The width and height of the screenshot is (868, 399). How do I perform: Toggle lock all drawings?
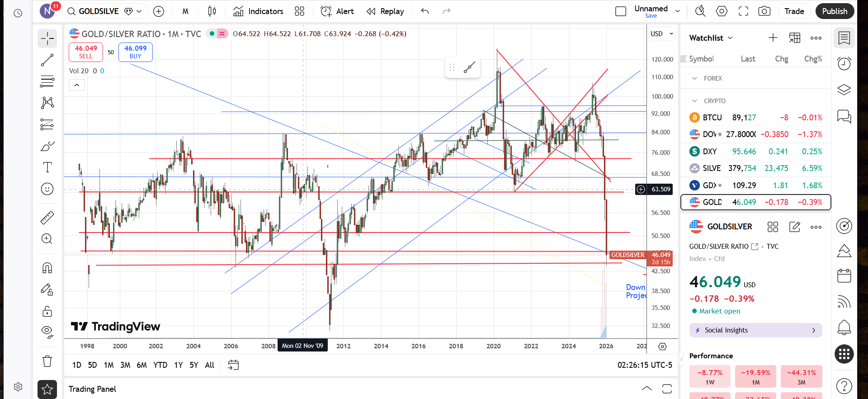coord(47,311)
